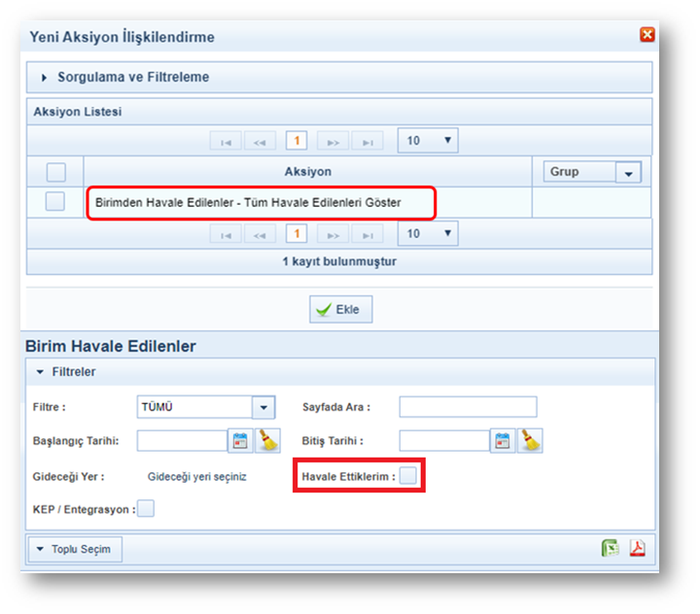Image resolution: width=700 pixels, height=614 pixels.
Task: Open the Filtre TÜMÜ dropdown
Action: (x=263, y=407)
